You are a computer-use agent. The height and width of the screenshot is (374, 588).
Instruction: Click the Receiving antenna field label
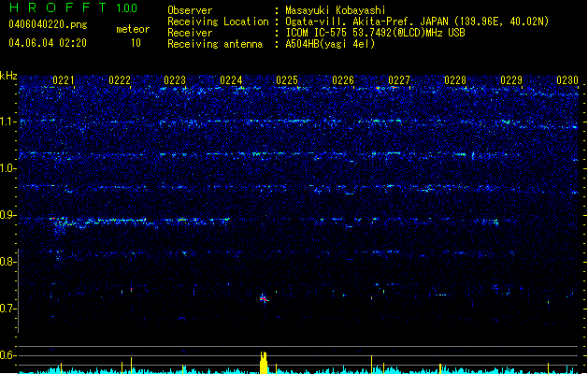click(215, 44)
